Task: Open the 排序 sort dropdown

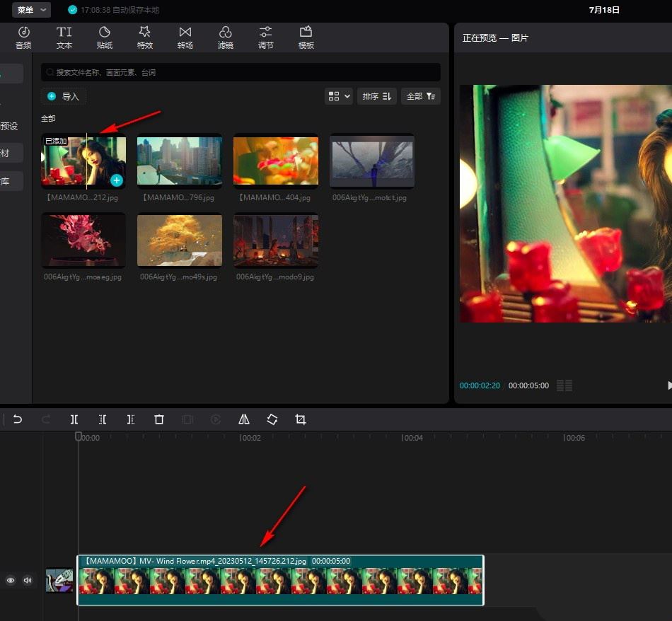Action: [x=377, y=96]
